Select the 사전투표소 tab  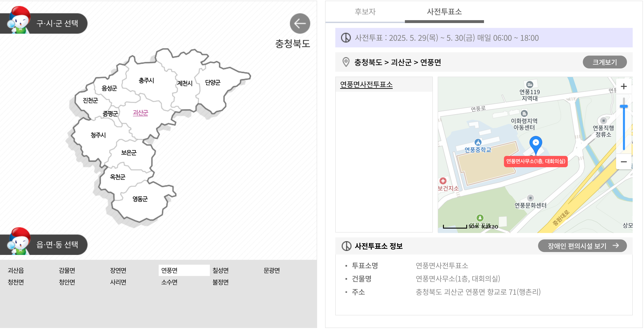tap(444, 12)
